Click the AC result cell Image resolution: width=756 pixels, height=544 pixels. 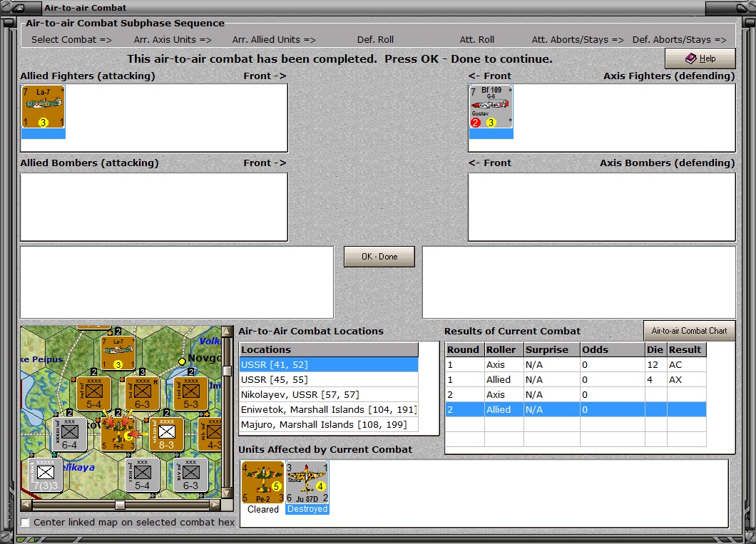(x=687, y=365)
